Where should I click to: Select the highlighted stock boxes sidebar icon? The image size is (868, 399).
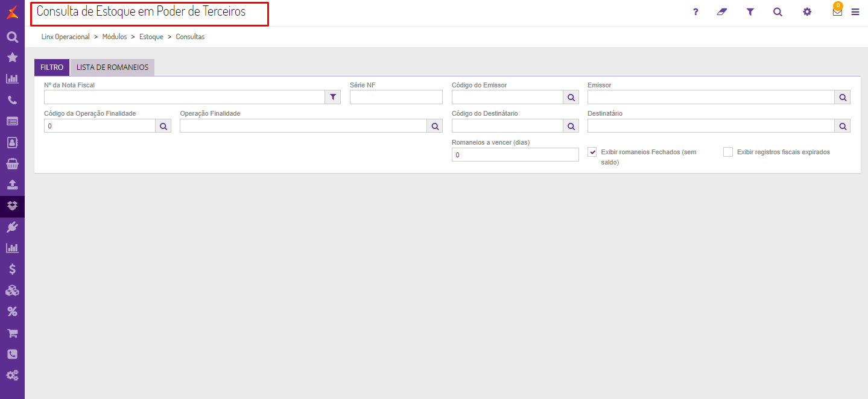tap(12, 206)
